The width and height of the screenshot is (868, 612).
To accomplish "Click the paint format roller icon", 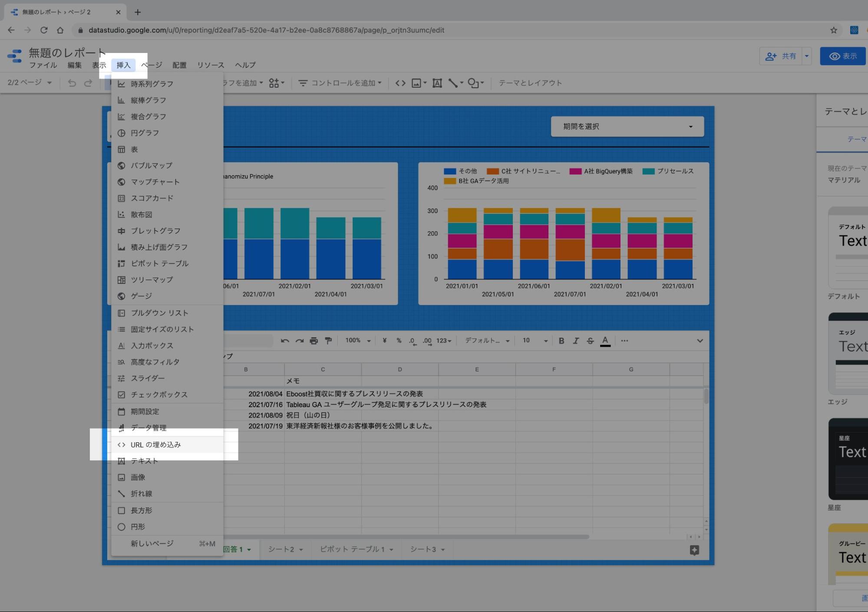I will (328, 341).
